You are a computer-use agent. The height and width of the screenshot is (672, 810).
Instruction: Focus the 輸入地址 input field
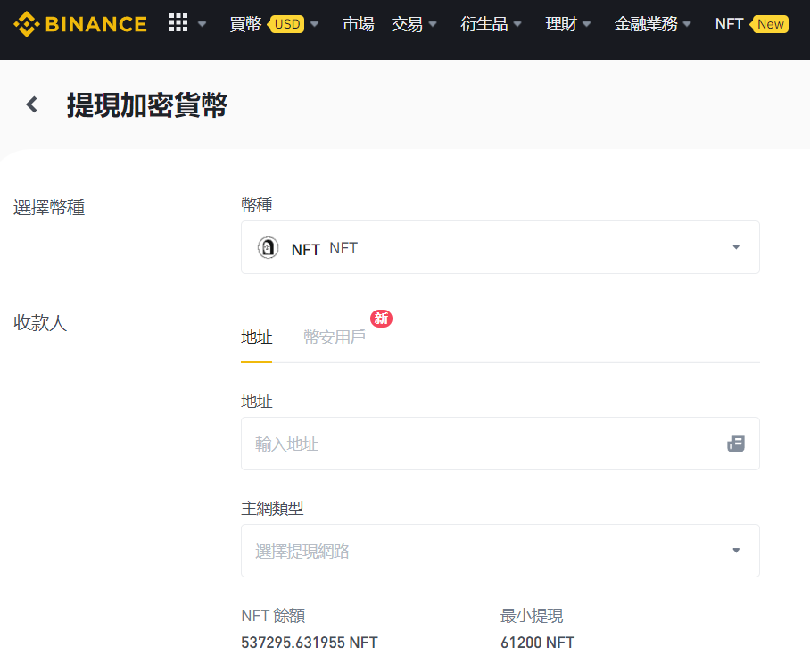[x=500, y=444]
